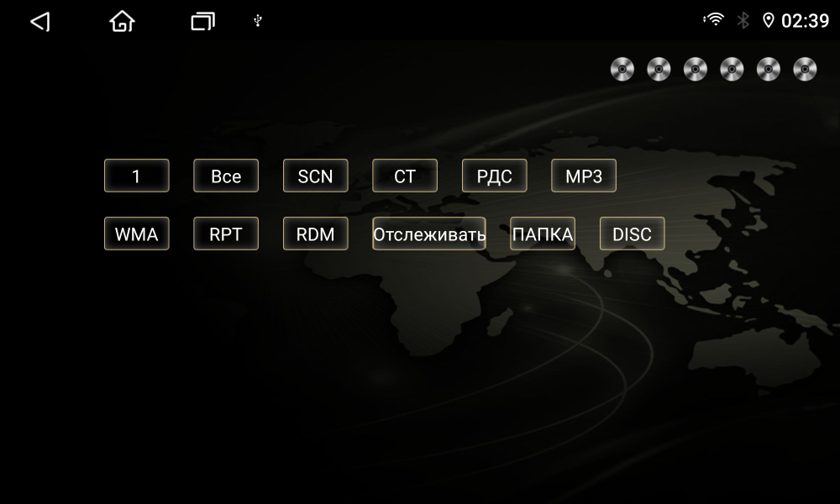Select the second disc icon
Screen dimensions: 840x504
coord(659,69)
